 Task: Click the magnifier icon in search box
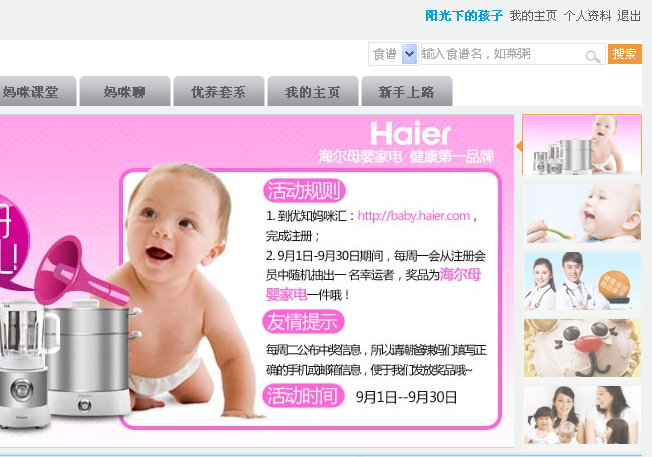click(593, 56)
